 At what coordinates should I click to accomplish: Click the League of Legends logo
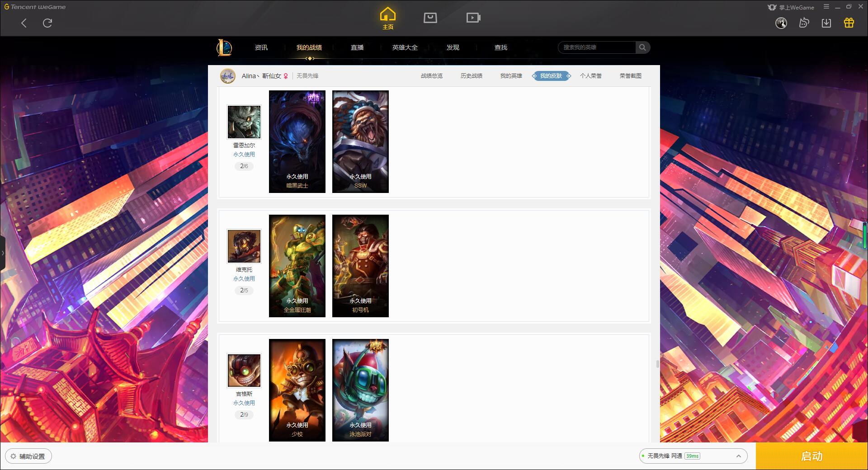point(224,47)
